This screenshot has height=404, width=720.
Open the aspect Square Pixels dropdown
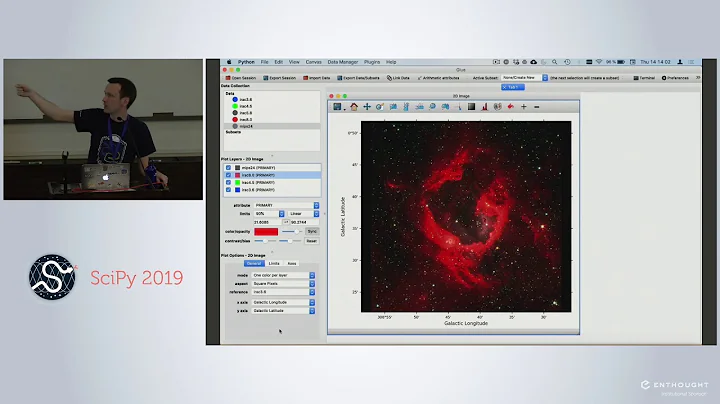[x=283, y=284]
